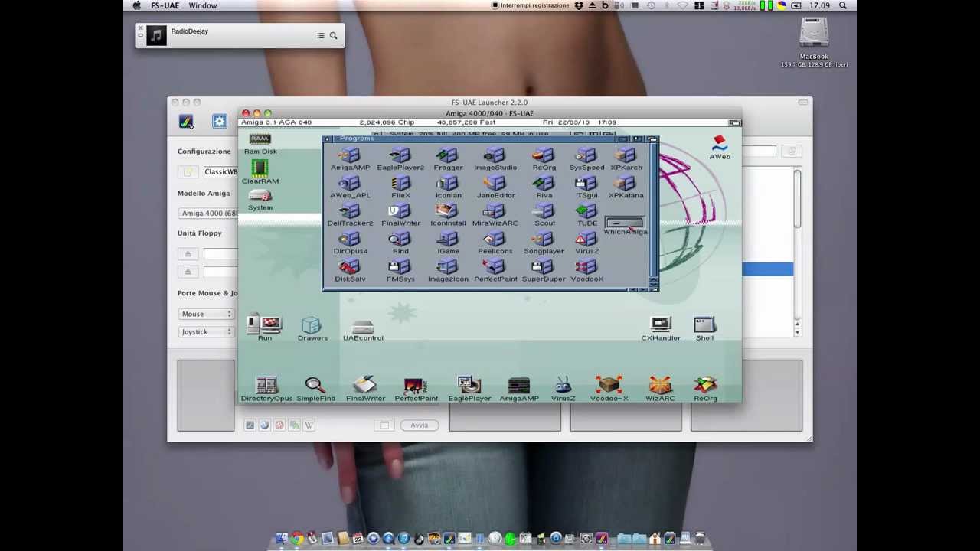The width and height of the screenshot is (980, 551).
Task: Open the FS-UAE menu in menu bar
Action: point(165,5)
